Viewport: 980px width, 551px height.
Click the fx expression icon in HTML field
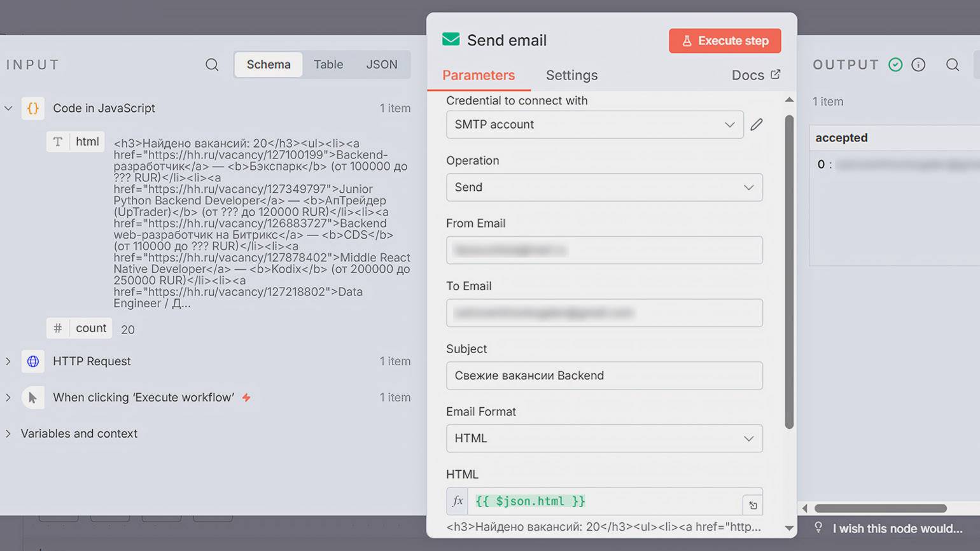pyautogui.click(x=458, y=501)
